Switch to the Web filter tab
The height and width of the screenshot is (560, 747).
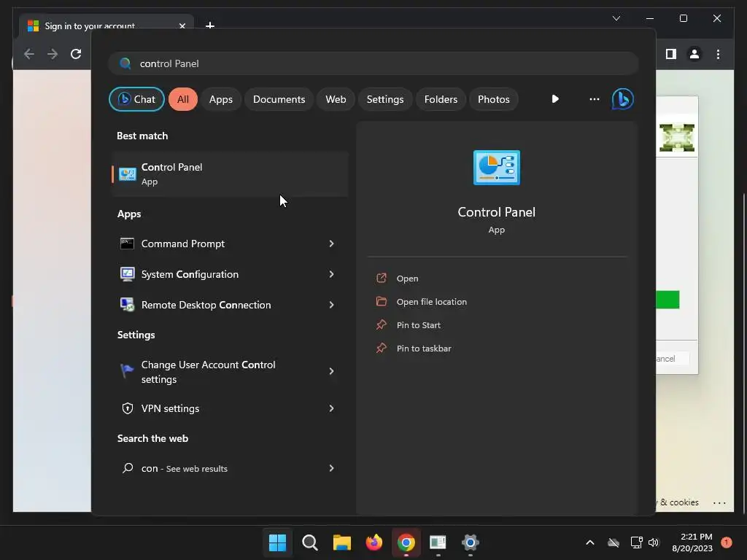[x=336, y=99]
